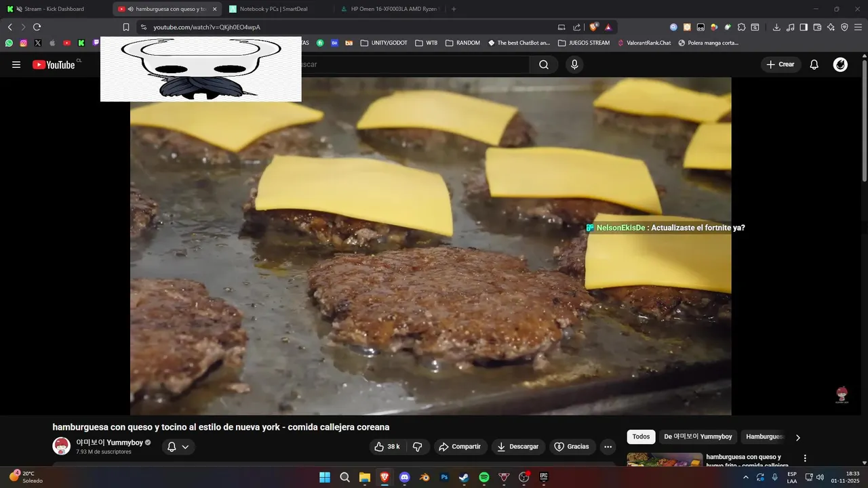Open the UNITY/GODOT bookmark folder
This screenshot has height=488, width=868.
coord(384,43)
